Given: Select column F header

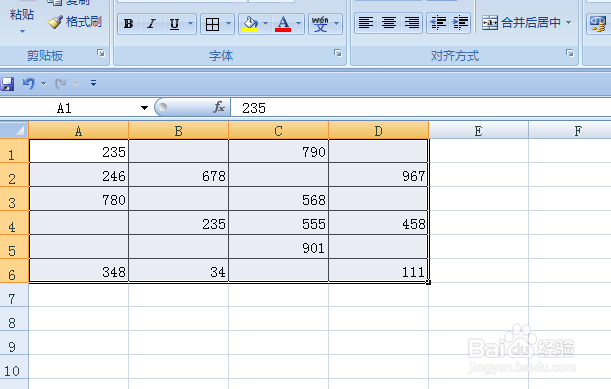Looking at the screenshot, I should [570, 131].
